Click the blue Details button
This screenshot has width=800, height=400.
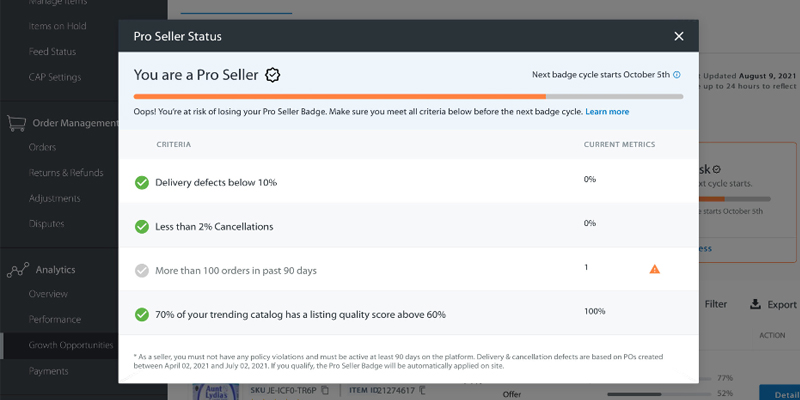point(780,394)
